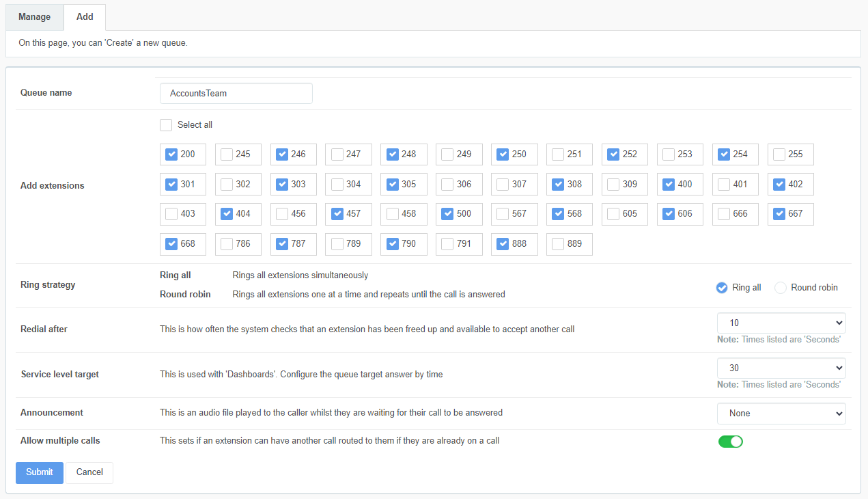Open the Announcement dropdown
The height and width of the screenshot is (499, 868).
coord(781,414)
